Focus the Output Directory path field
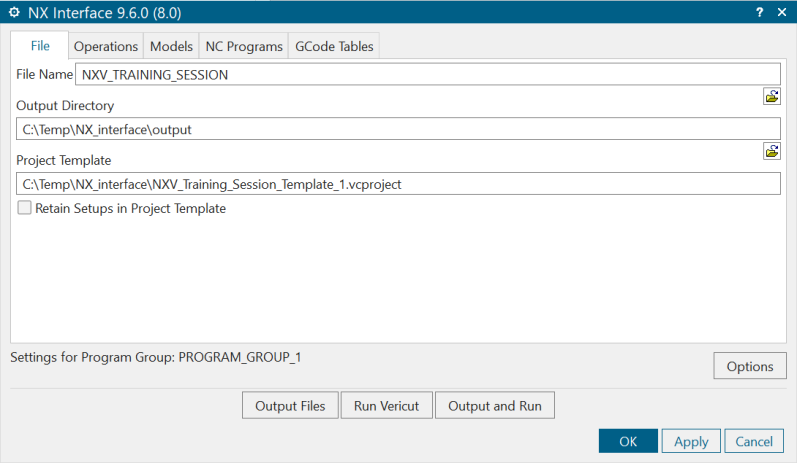Viewport: 797px width, 463px height. click(398, 129)
